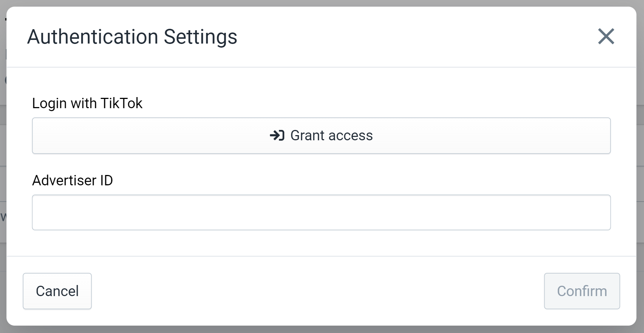Click the dimmed backdrop above the dialog
Image resolution: width=644 pixels, height=333 pixels.
(321, 3)
